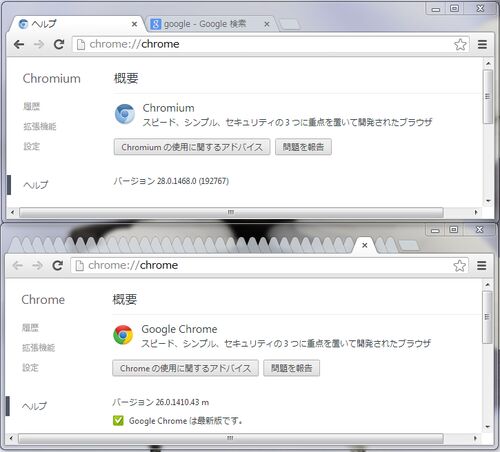Close the google - Google 検索 tab
Viewport: 500px width, 452px height.
click(267, 24)
